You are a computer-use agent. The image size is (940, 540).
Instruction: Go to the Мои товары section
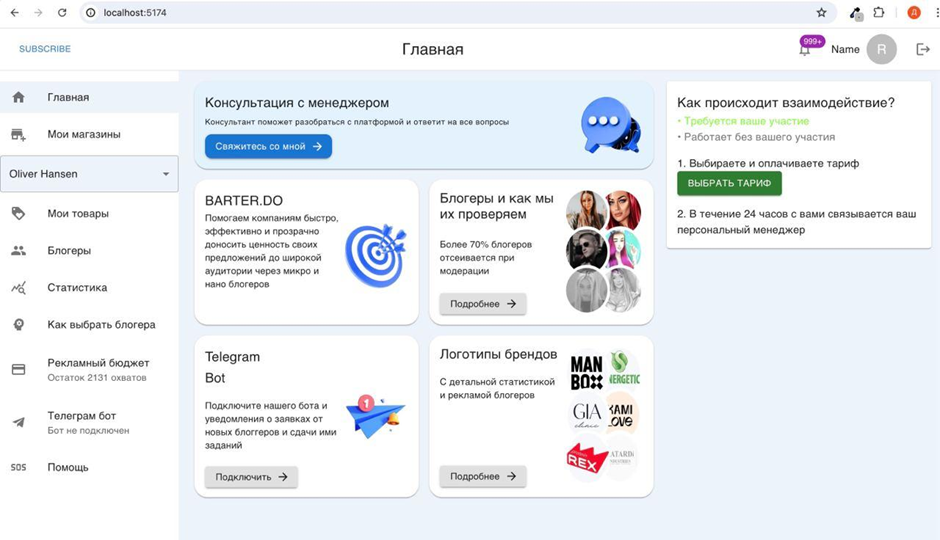89,213
